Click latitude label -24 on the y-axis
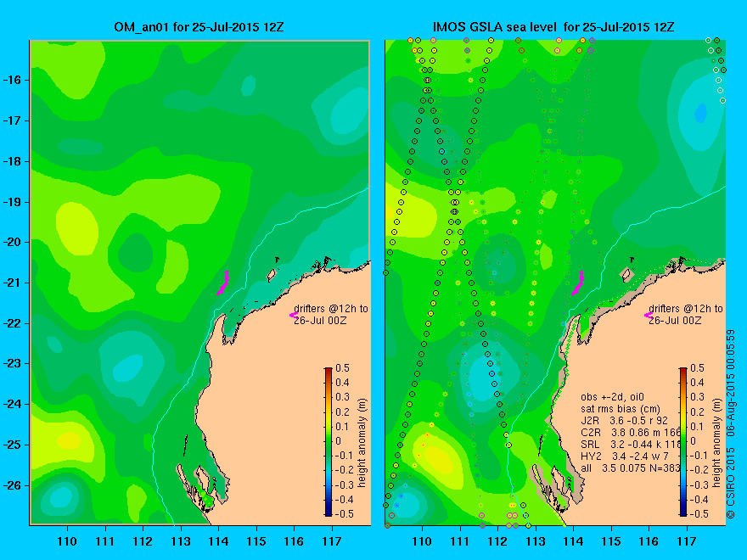The height and width of the screenshot is (560, 747). 13,404
